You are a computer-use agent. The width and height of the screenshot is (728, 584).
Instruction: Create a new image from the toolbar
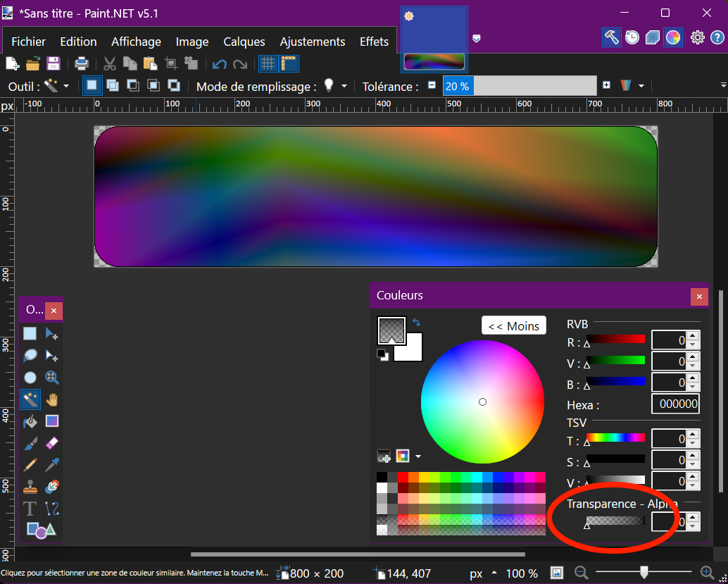pos(12,63)
